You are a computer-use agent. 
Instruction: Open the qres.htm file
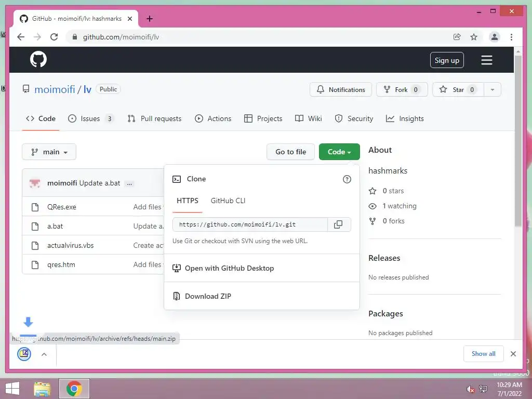point(61,265)
